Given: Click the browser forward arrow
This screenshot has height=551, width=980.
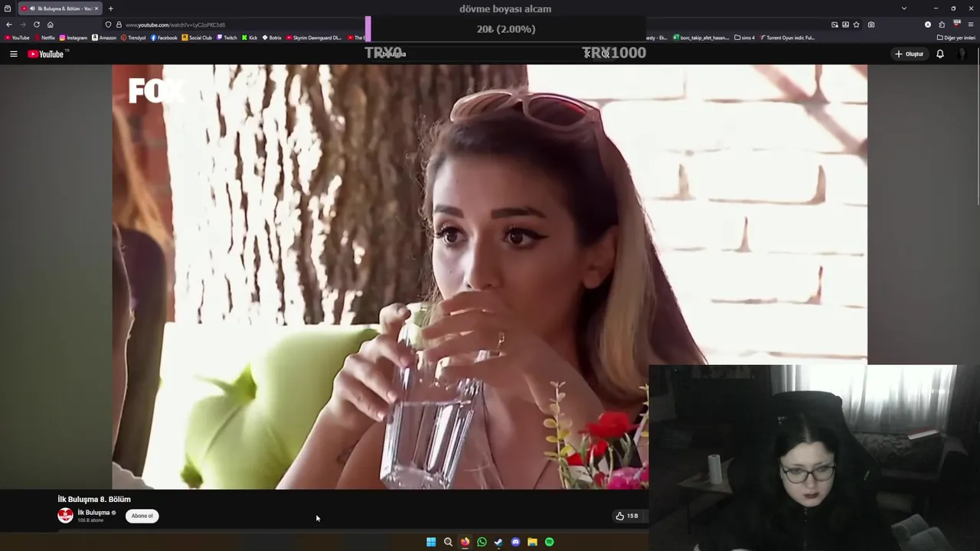Looking at the screenshot, I should click(23, 24).
